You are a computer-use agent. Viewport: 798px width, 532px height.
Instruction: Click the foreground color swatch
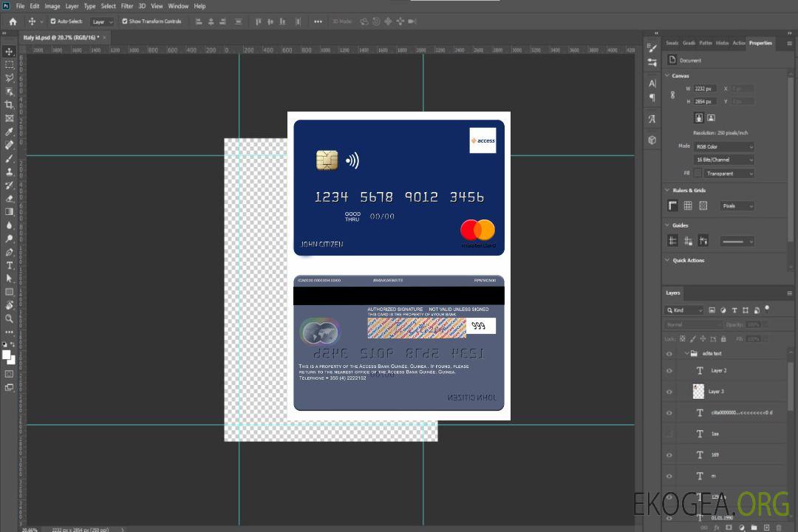point(6,355)
